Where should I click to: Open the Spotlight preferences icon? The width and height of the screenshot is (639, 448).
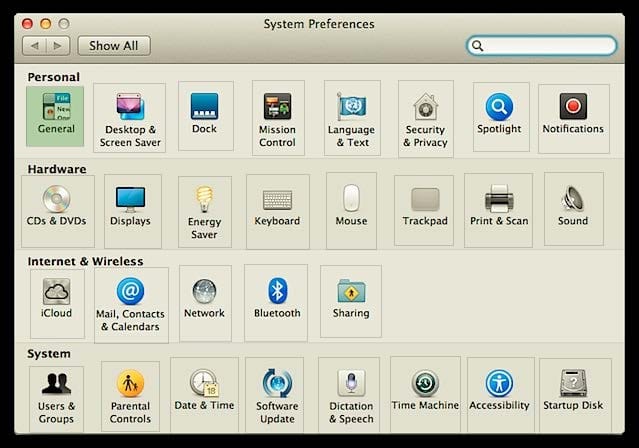[501, 117]
